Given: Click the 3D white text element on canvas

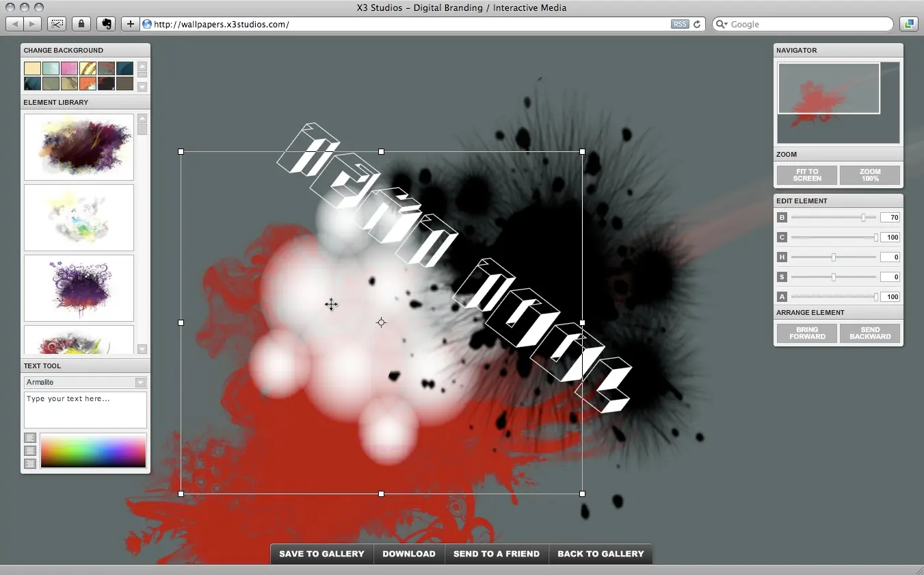Looking at the screenshot, I should pos(454,267).
